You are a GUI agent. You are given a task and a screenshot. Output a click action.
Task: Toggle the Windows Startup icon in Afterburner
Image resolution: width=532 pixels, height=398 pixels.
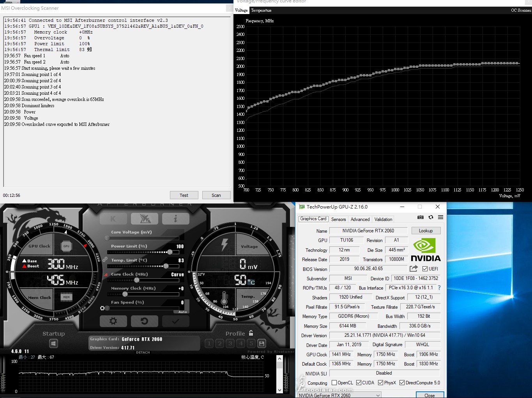53,343
